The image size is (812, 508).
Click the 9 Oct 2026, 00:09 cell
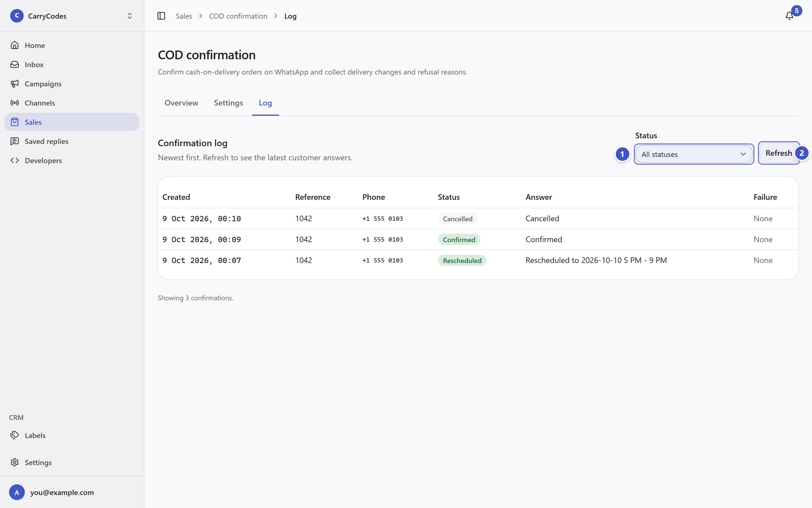202,240
